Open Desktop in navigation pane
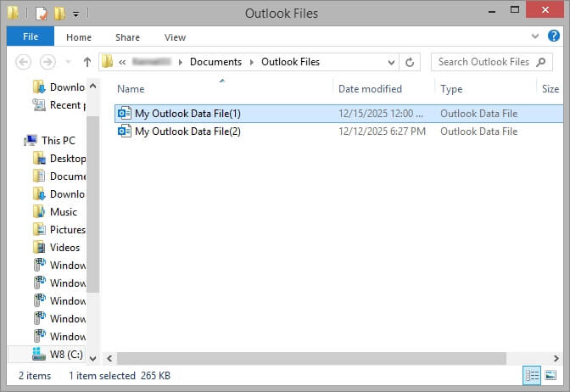The height and width of the screenshot is (392, 570). (59, 159)
